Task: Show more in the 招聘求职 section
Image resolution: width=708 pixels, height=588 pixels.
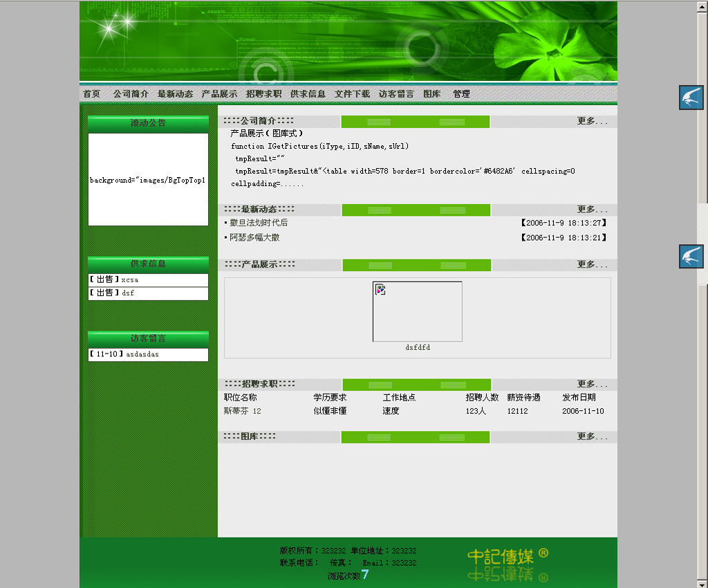Action: point(593,384)
